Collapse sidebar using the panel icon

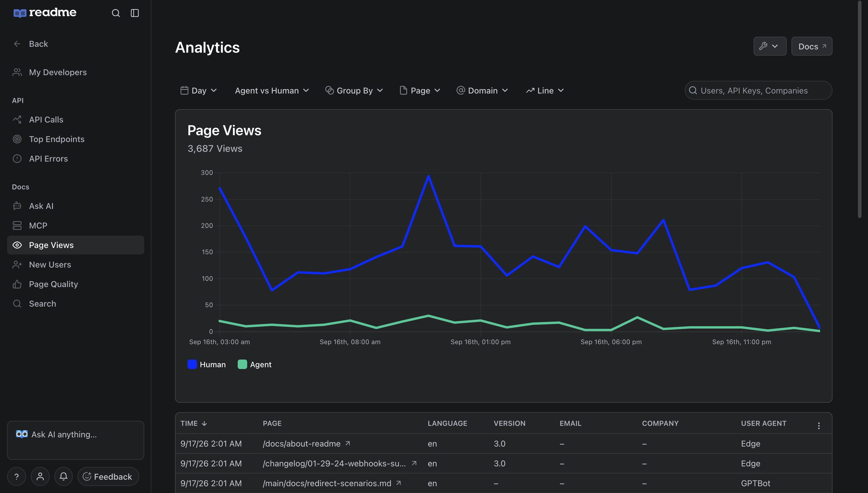click(135, 13)
